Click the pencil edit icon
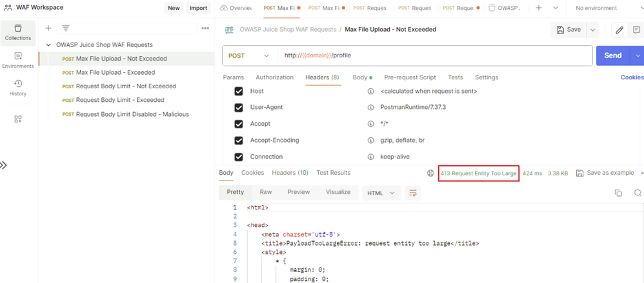 (x=619, y=30)
